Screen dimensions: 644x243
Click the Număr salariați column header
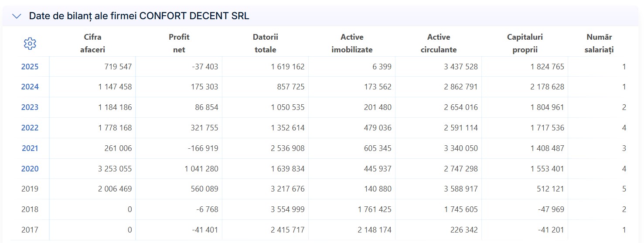(x=600, y=43)
